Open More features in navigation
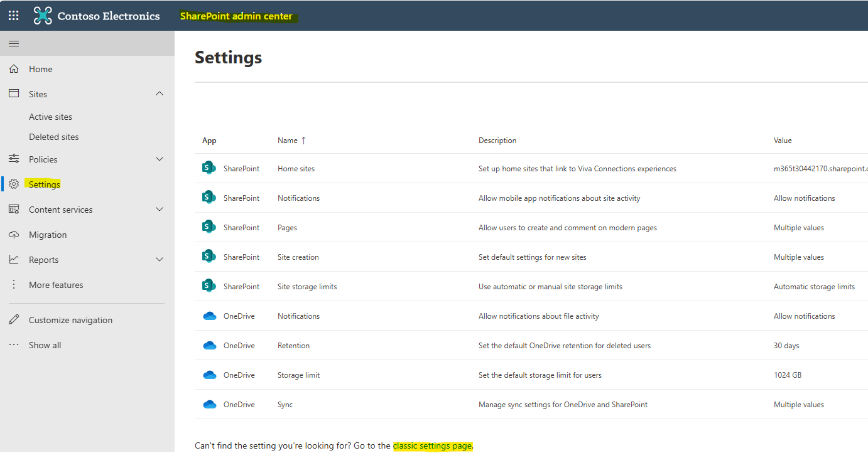This screenshot has width=868, height=453. (56, 285)
